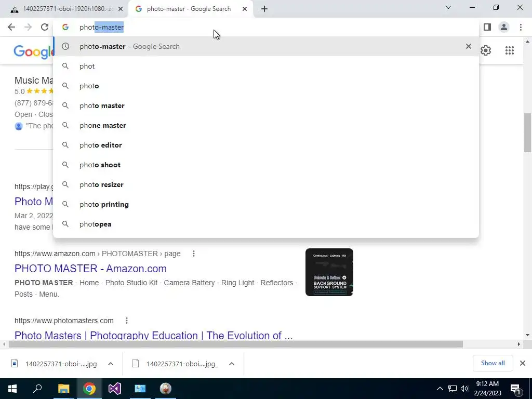Choose the 'photo resizer' suggestion
532x399 pixels.
pyautogui.click(x=266, y=184)
